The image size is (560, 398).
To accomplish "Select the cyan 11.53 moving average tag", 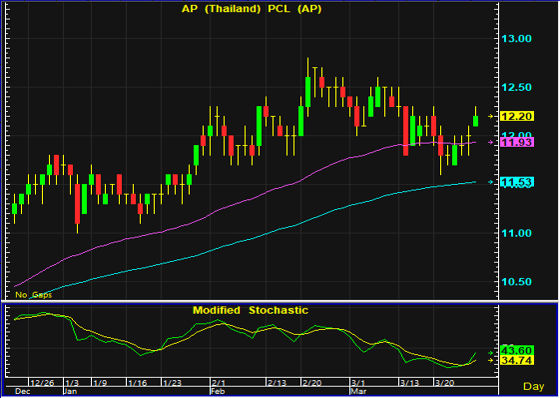I will pyautogui.click(x=517, y=182).
